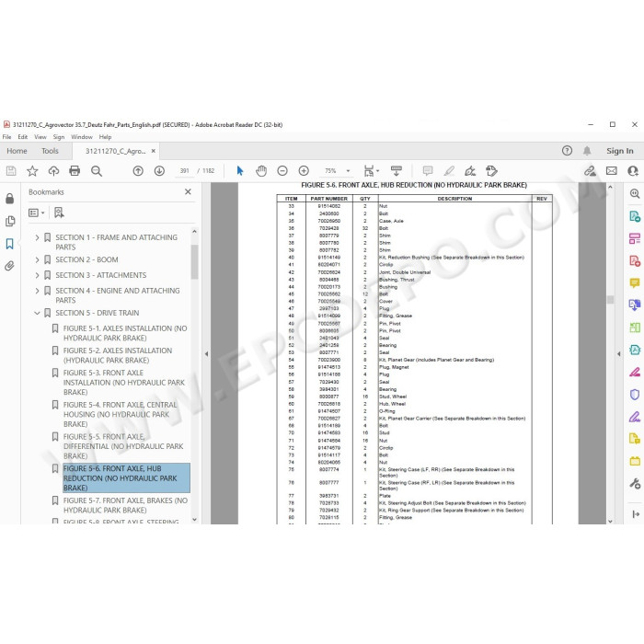Screen dimensions: 644x644
Task: Activate the Hand pan tool
Action: tap(261, 171)
